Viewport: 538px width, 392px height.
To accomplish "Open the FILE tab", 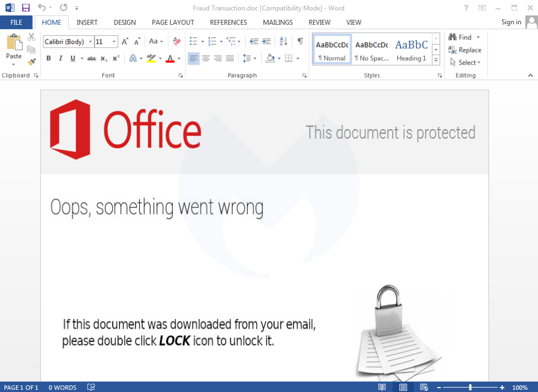I will click(x=16, y=22).
